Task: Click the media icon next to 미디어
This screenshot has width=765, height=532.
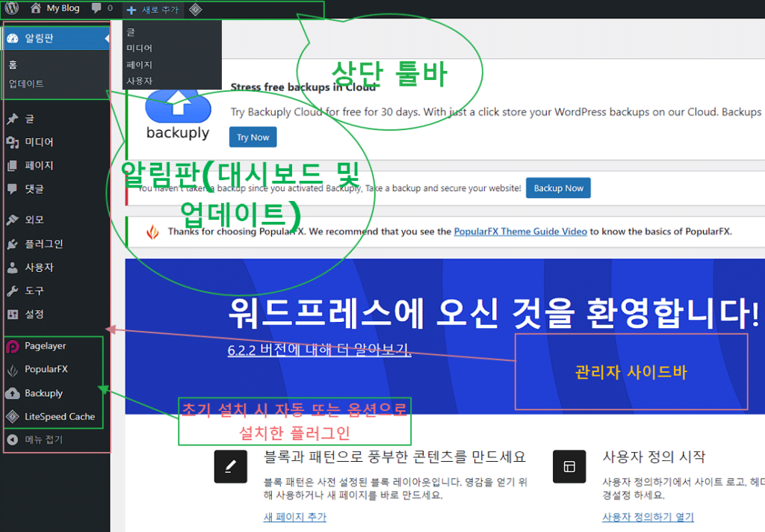Action: click(13, 142)
